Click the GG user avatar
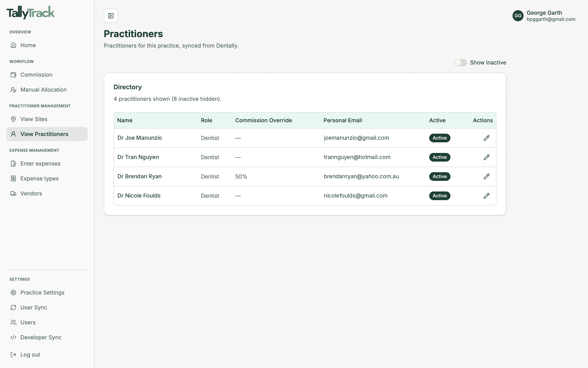 [518, 16]
